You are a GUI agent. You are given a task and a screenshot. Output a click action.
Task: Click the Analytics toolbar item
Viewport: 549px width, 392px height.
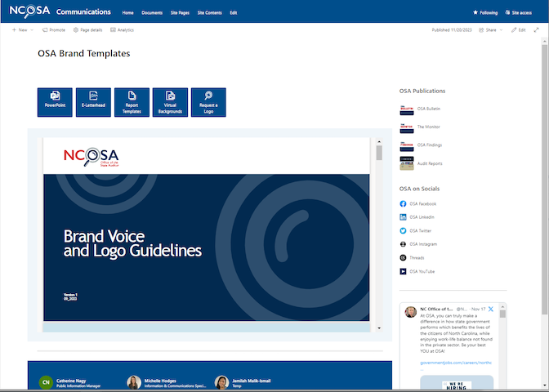pyautogui.click(x=122, y=29)
